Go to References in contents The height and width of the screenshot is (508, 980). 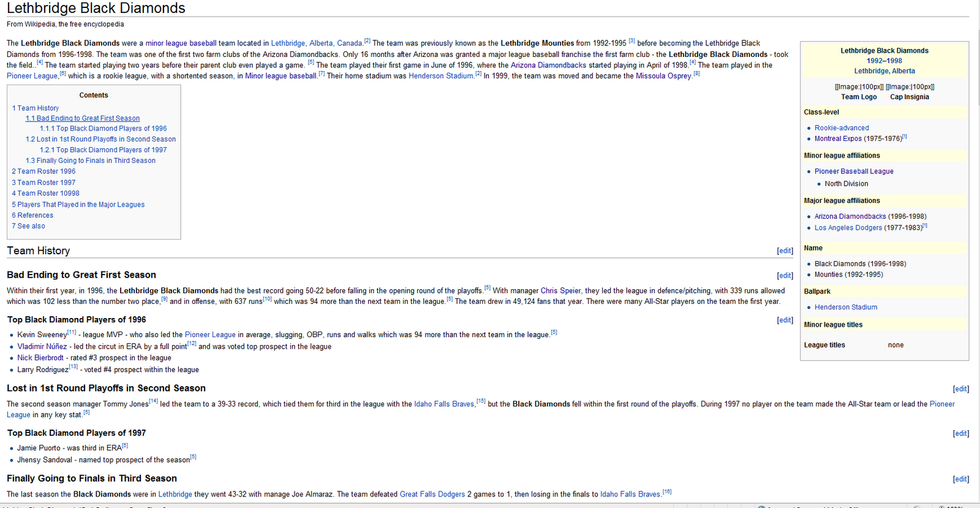pos(32,216)
